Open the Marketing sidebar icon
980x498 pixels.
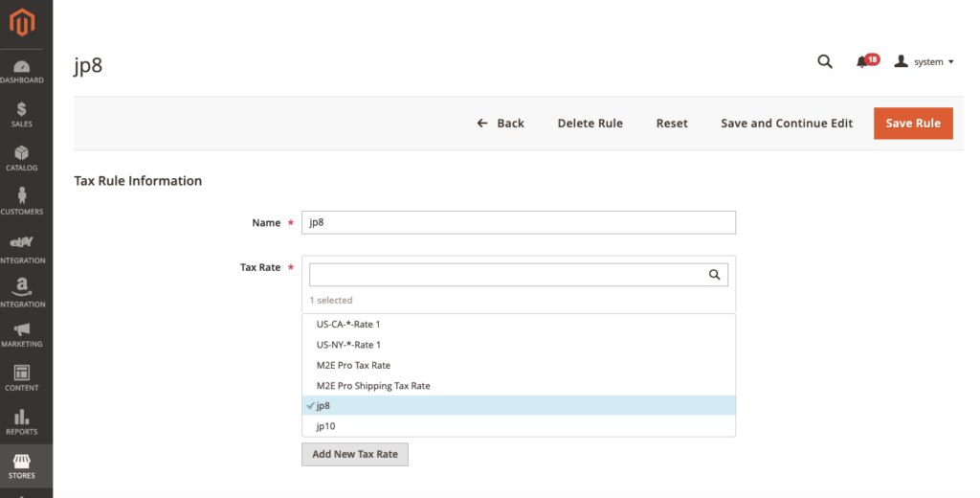(x=22, y=335)
